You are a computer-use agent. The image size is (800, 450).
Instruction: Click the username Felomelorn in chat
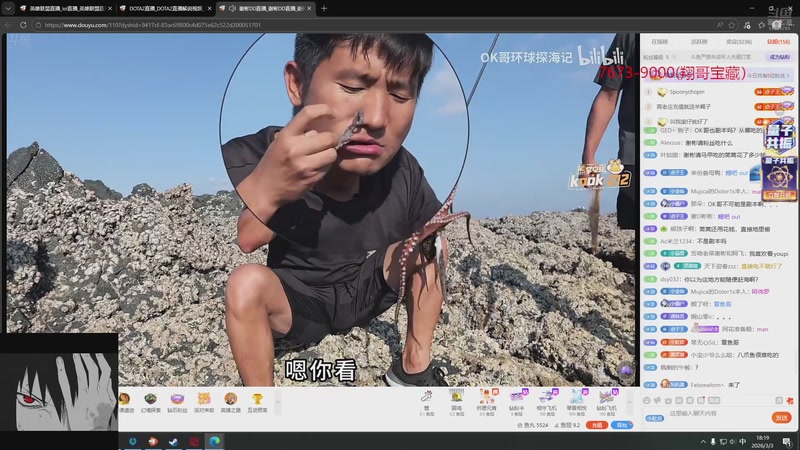pyautogui.click(x=708, y=385)
